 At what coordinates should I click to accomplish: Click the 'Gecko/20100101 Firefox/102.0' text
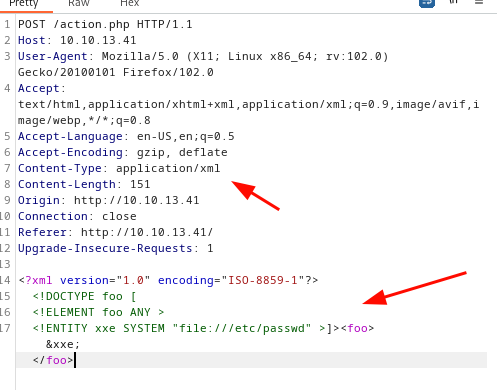116,72
